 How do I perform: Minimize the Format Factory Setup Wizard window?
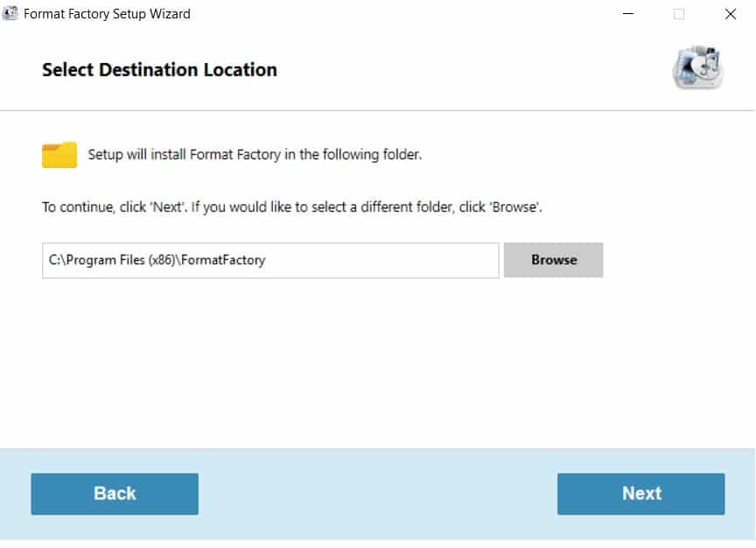(627, 13)
